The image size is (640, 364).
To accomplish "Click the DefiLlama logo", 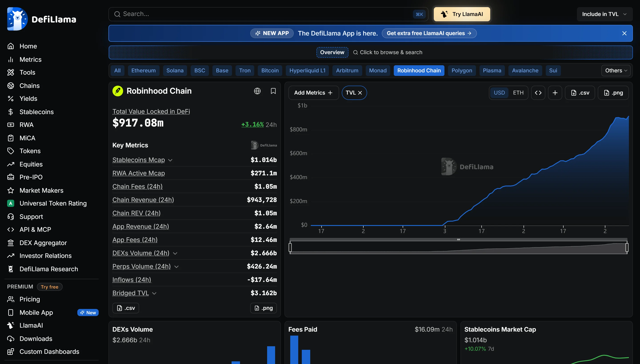I will point(42,19).
